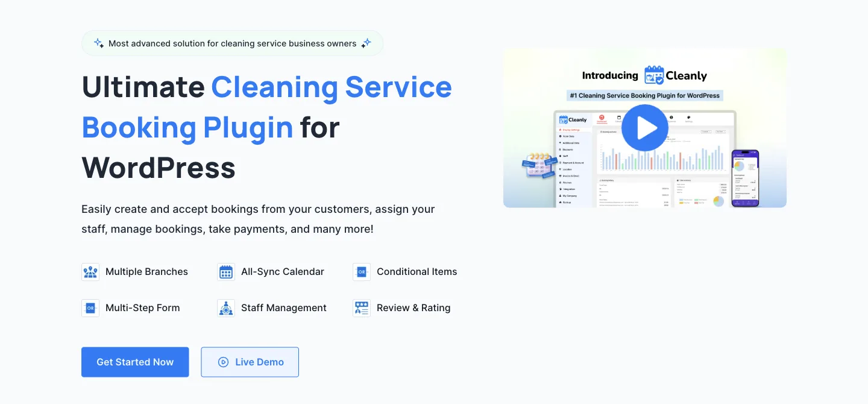
Task: Click the blue 'Cleaning Service' heading text
Action: [x=332, y=87]
